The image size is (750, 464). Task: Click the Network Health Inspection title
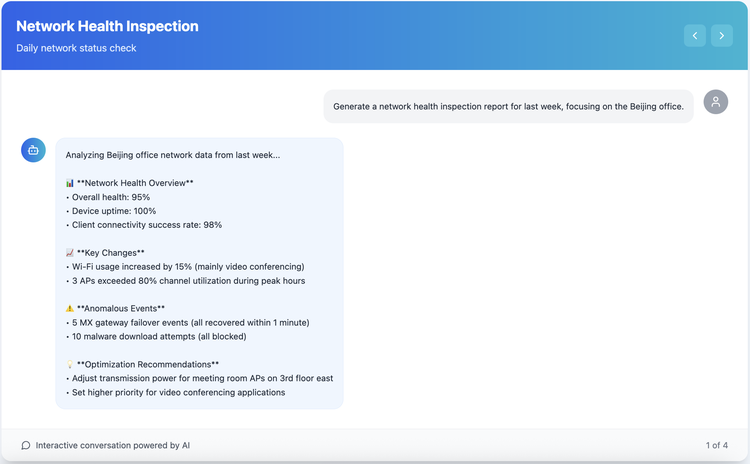coord(107,27)
